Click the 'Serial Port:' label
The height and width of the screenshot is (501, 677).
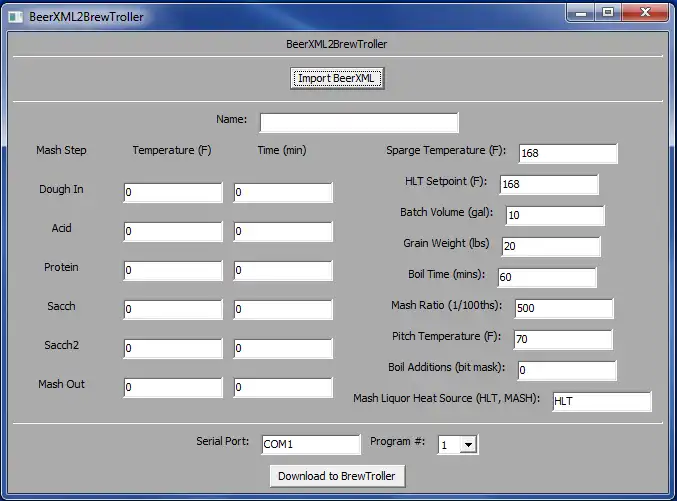[x=222, y=441]
